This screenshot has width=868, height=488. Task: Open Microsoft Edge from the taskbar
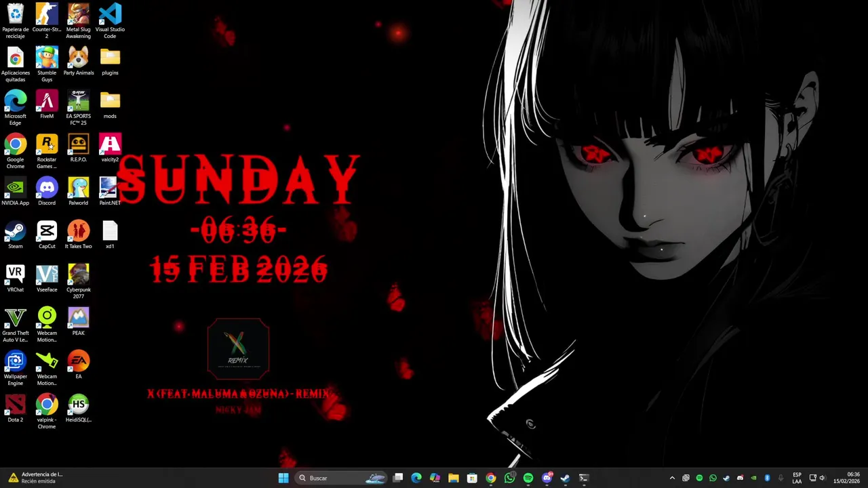[416, 478]
